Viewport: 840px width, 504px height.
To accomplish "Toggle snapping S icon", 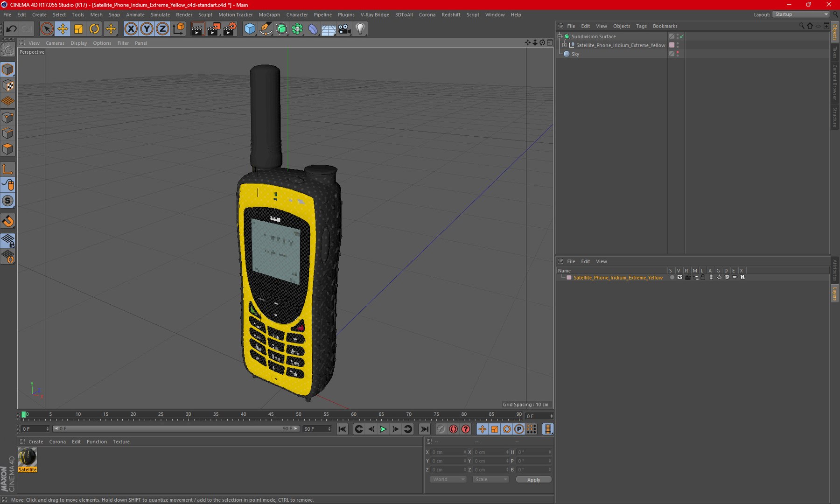I will pyautogui.click(x=8, y=201).
